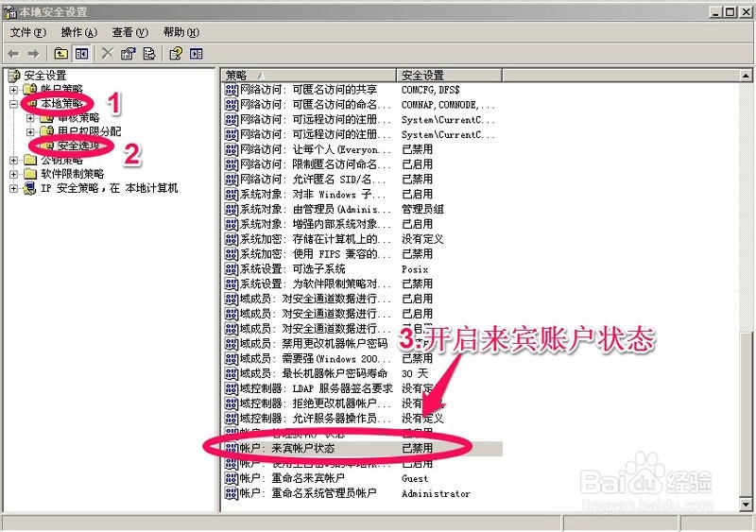Screen dimensions: 756x532
Task: Select IP 安全策略，在 本地计算机 node
Action: click(109, 188)
